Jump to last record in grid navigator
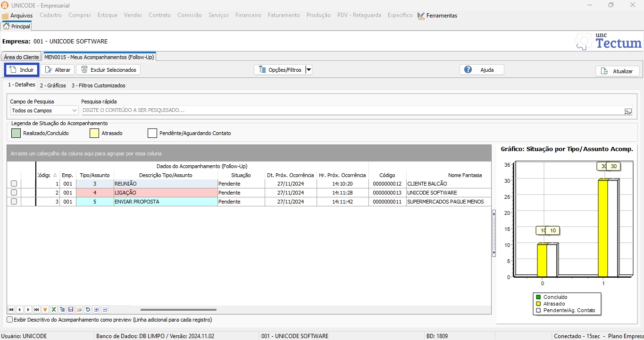644x340 pixels. tap(37, 310)
